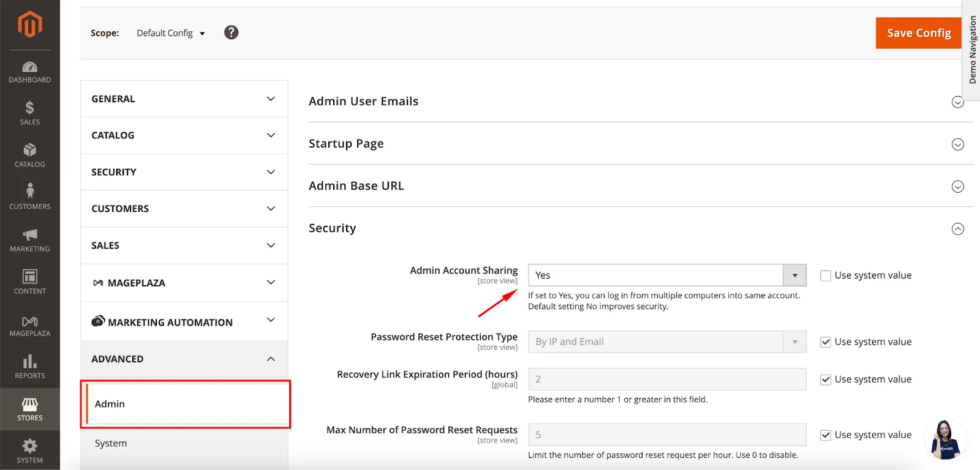Expand the SECURITY config tab
The image size is (980, 470).
(184, 172)
